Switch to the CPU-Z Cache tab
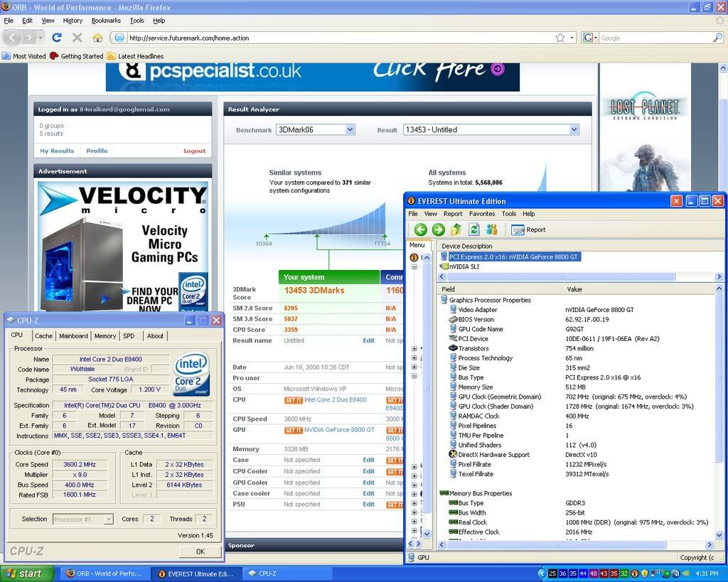728x582 pixels. [x=43, y=335]
